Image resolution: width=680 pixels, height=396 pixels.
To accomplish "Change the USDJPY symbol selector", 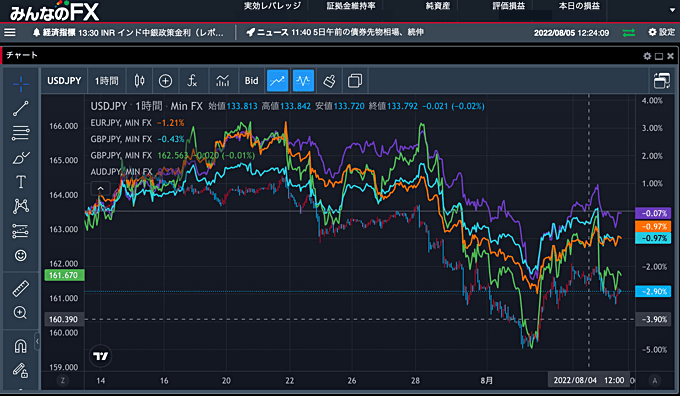I will 64,81.
